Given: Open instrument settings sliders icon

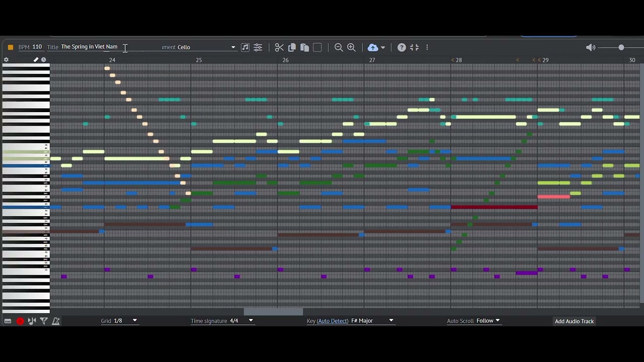Looking at the screenshot, I should click(x=258, y=47).
